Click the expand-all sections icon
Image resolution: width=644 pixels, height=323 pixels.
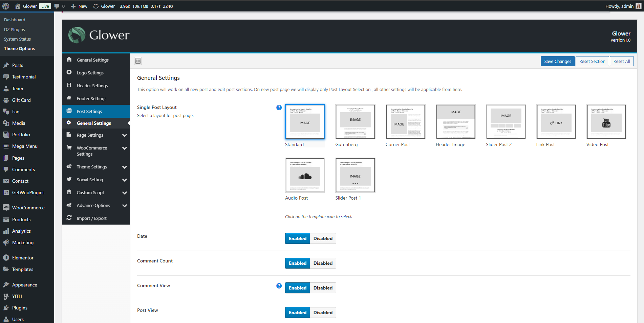point(138,61)
